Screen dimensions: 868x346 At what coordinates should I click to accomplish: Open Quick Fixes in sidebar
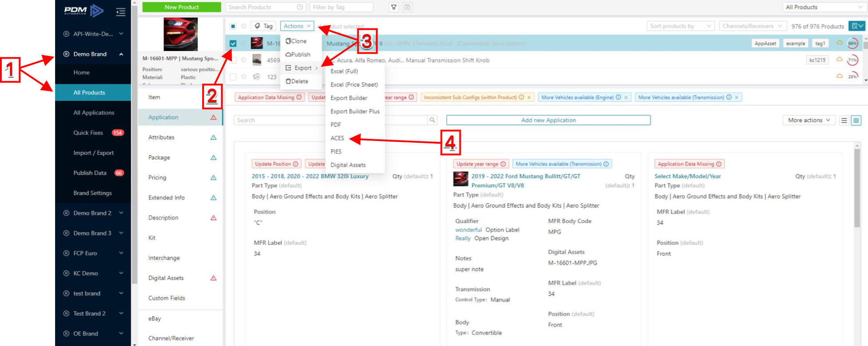[93, 133]
